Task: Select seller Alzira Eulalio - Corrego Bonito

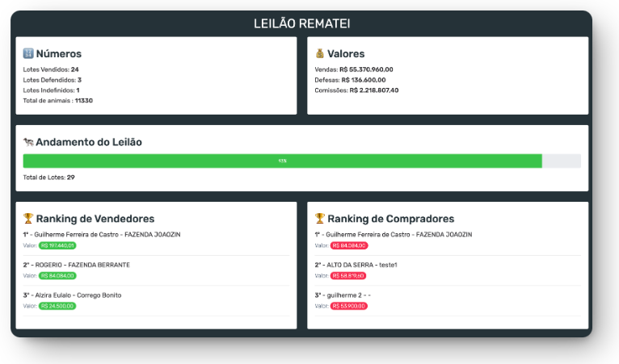Action: (73, 295)
